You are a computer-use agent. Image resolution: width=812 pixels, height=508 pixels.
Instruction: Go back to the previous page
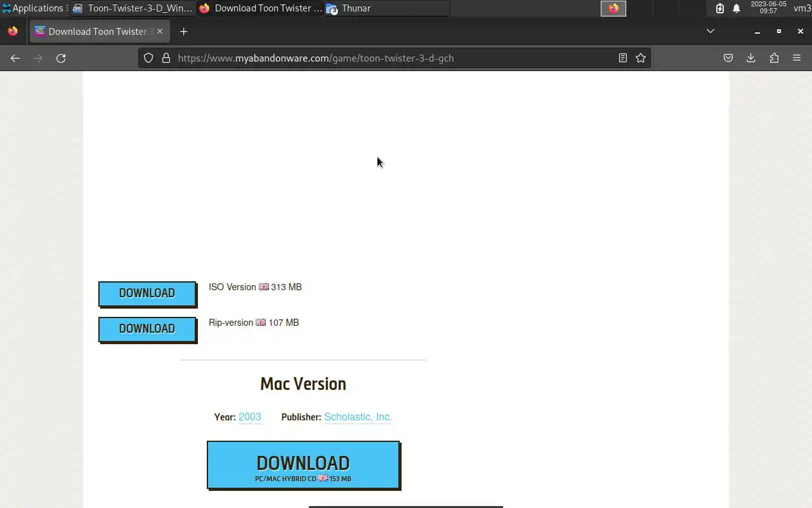coord(15,58)
